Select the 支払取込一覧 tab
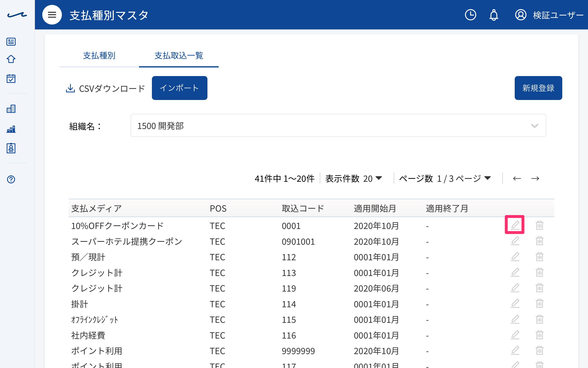This screenshot has height=368, width=588. [179, 56]
